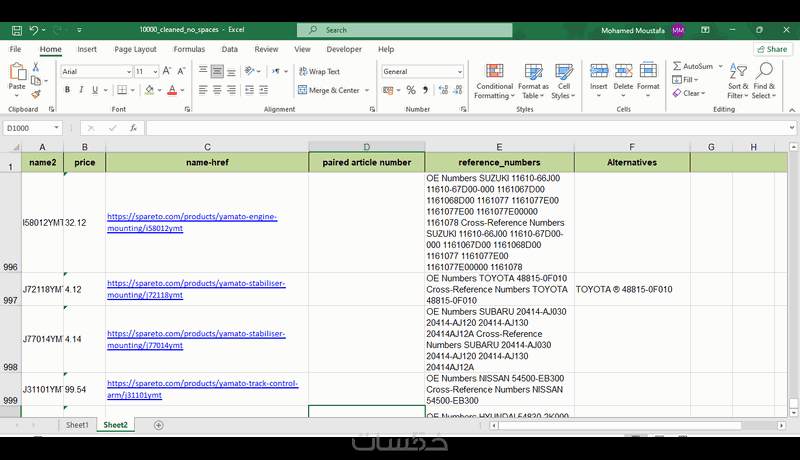This screenshot has width=800, height=460.
Task: Toggle Top Align vertical alignment
Action: 203,71
